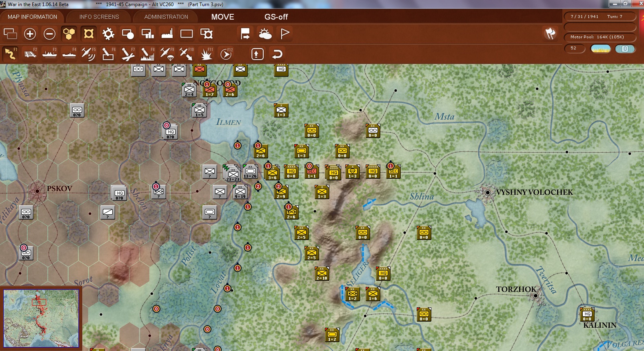Click the date and turn display
644x351 pixels.
point(600,17)
